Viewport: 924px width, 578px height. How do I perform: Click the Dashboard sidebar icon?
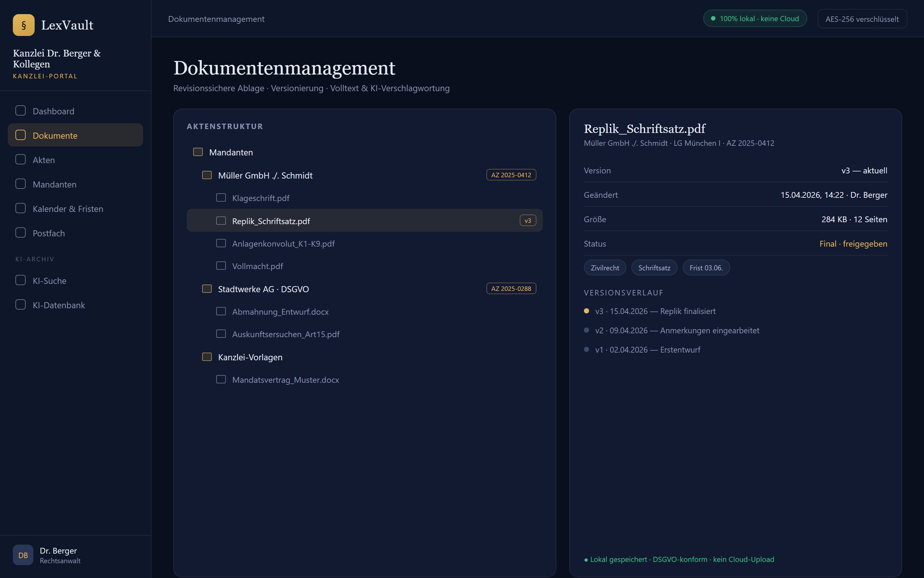click(x=21, y=111)
